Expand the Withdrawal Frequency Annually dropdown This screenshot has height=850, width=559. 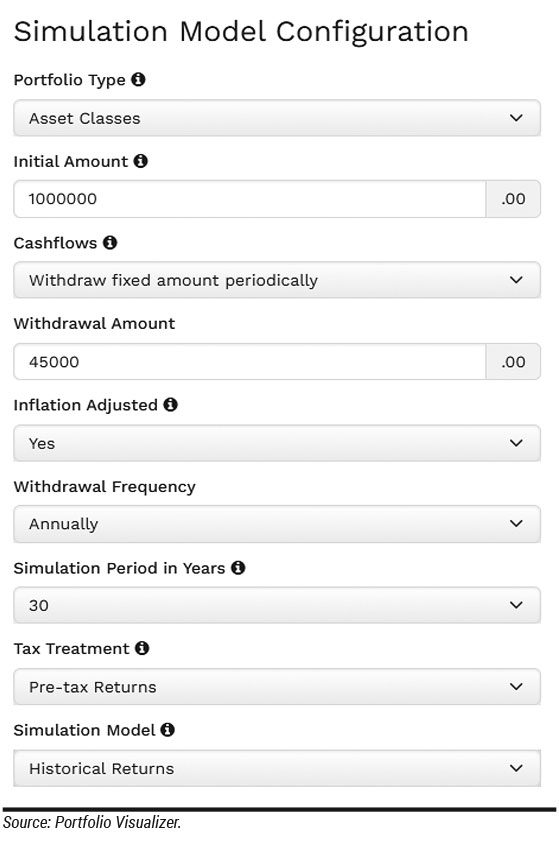tap(277, 524)
